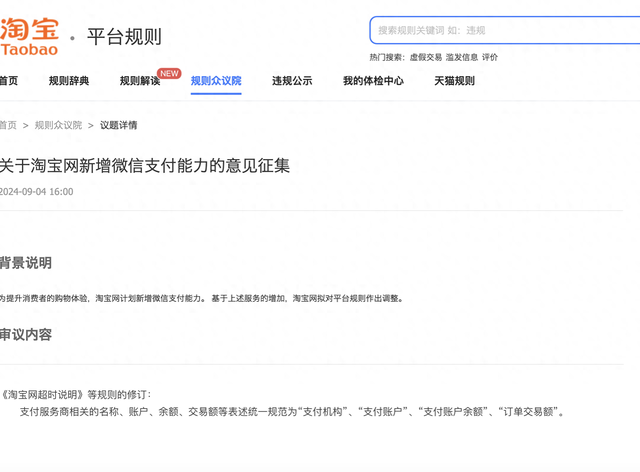This screenshot has height=472, width=640.
Task: Open the 规则辞典 tab
Action: [x=69, y=81]
